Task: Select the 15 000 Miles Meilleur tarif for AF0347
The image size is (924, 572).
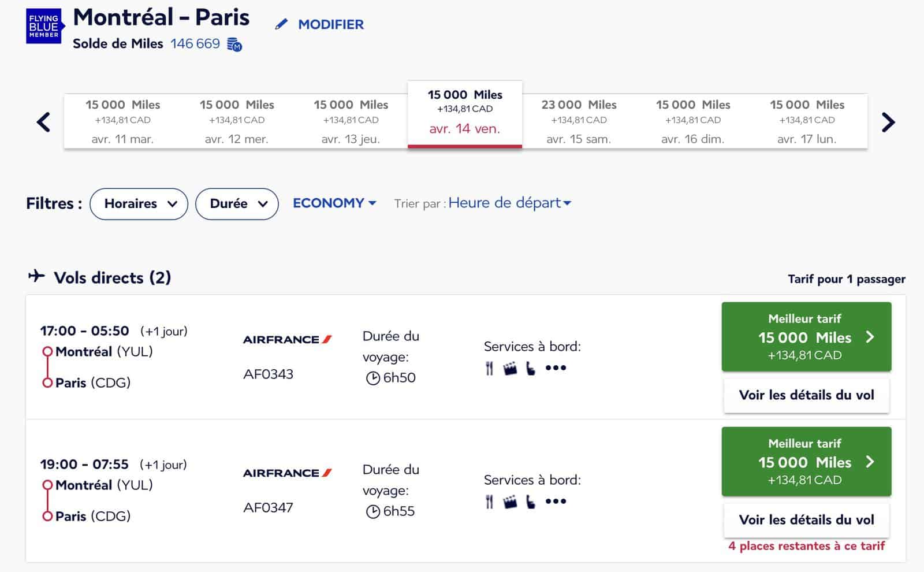Action: tap(806, 462)
